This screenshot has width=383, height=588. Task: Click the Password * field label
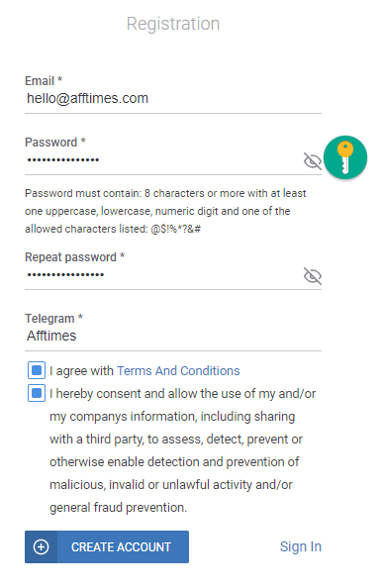tap(55, 143)
